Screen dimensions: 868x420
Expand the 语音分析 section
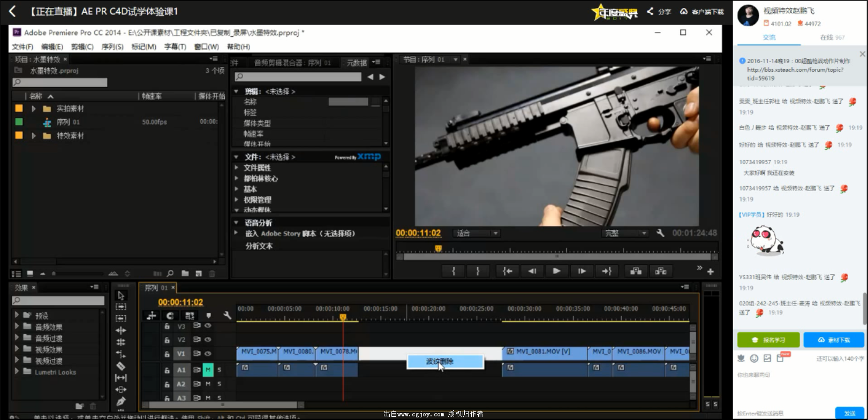click(x=236, y=223)
